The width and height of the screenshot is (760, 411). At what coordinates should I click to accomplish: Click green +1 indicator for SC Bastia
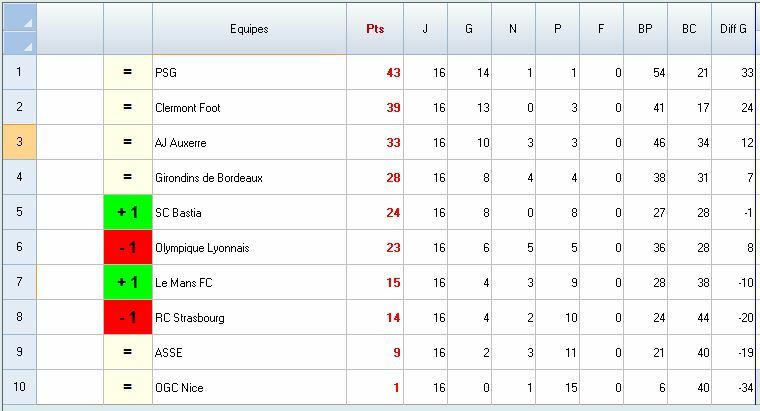point(128,213)
